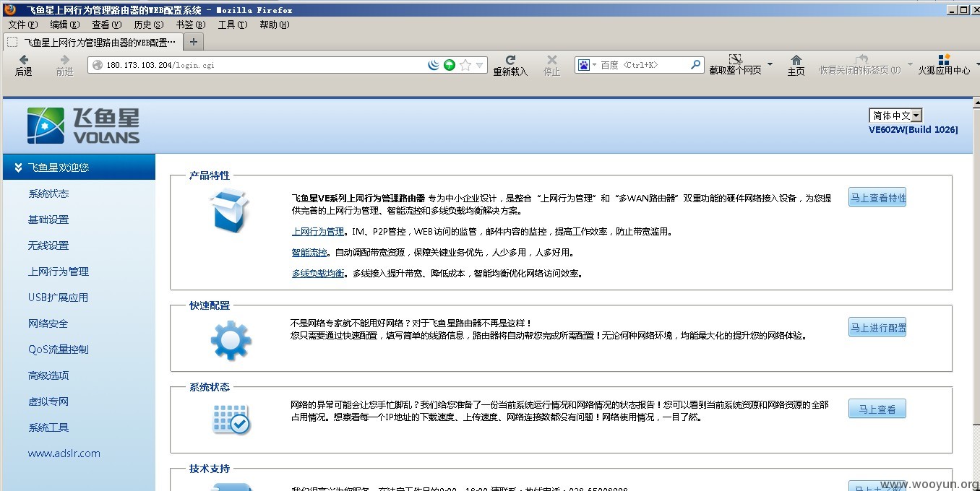Open 虚拟专网 in sidebar
Image resolution: width=980 pixels, height=491 pixels.
pos(48,401)
